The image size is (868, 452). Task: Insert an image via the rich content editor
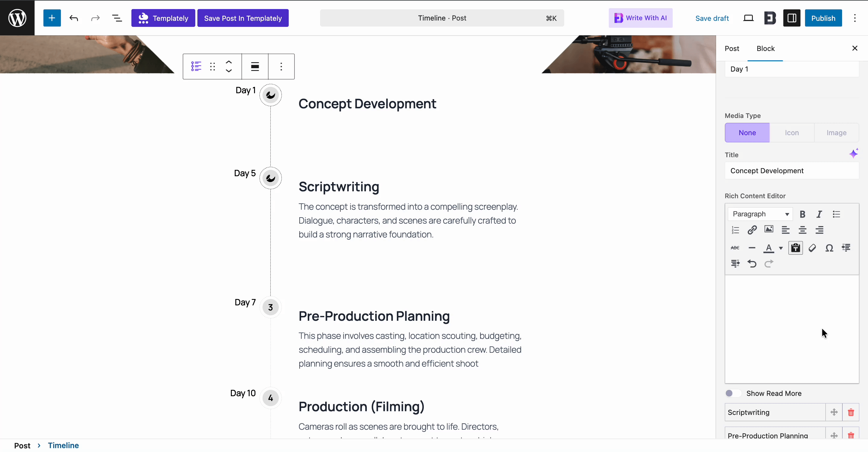point(769,230)
